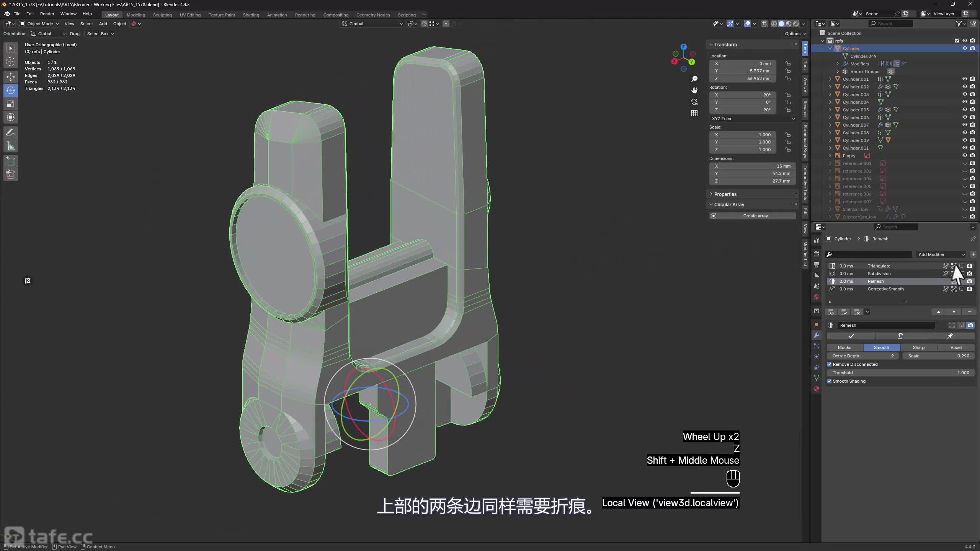Click the Add Cube tool icon

pyautogui.click(x=11, y=161)
